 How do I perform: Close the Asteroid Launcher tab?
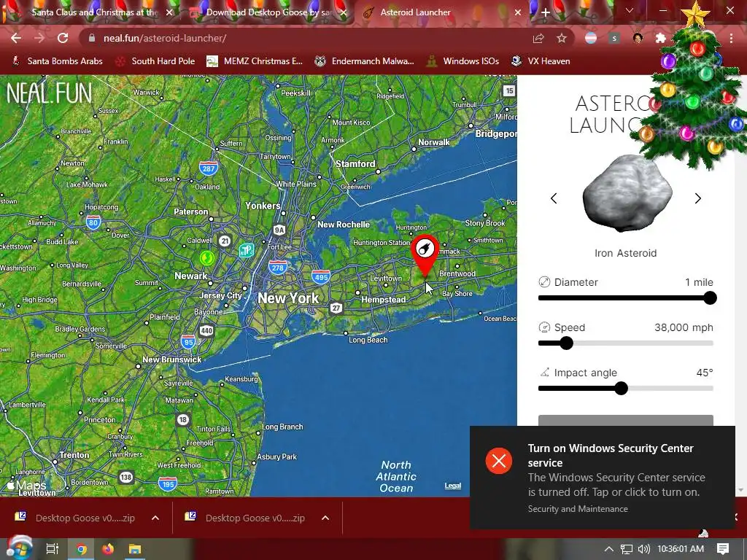(x=518, y=13)
